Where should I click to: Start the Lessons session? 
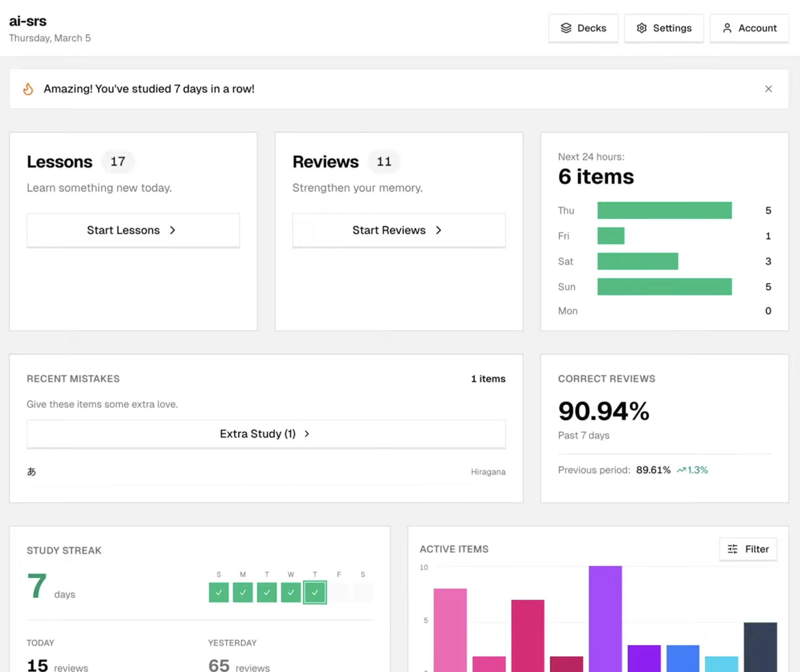(x=133, y=230)
